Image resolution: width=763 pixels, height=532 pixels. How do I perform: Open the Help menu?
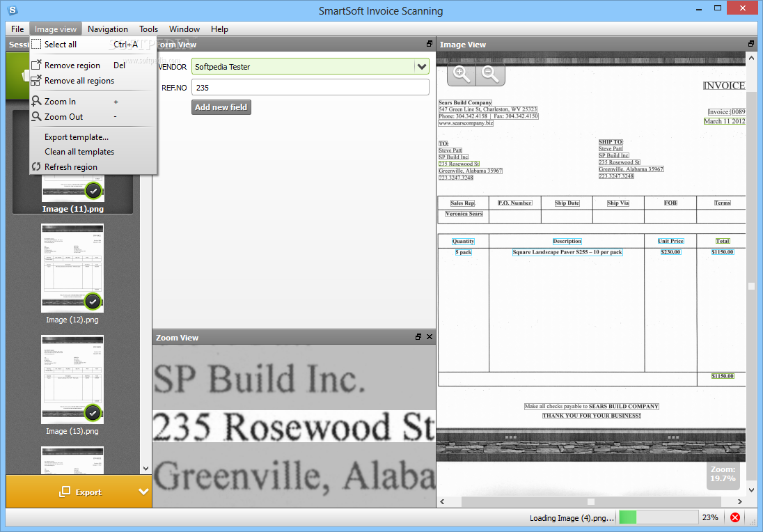[x=219, y=29]
